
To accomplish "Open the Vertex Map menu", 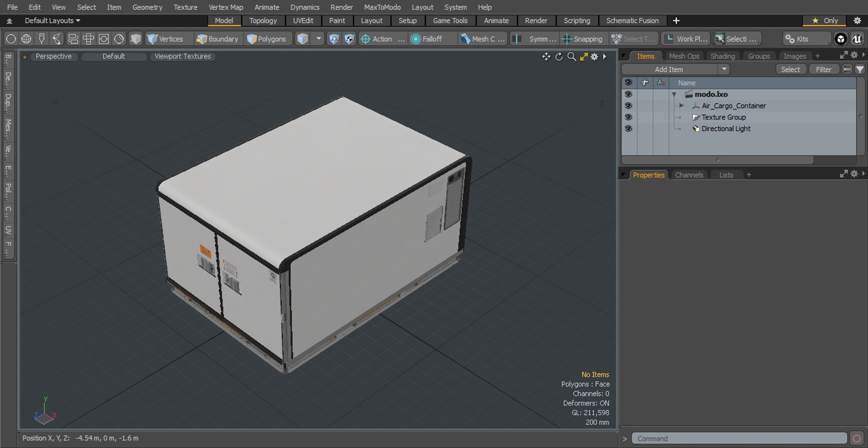I will [x=226, y=7].
